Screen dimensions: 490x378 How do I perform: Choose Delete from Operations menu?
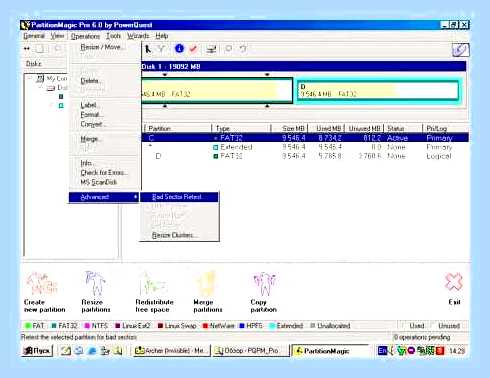pyautogui.click(x=104, y=81)
